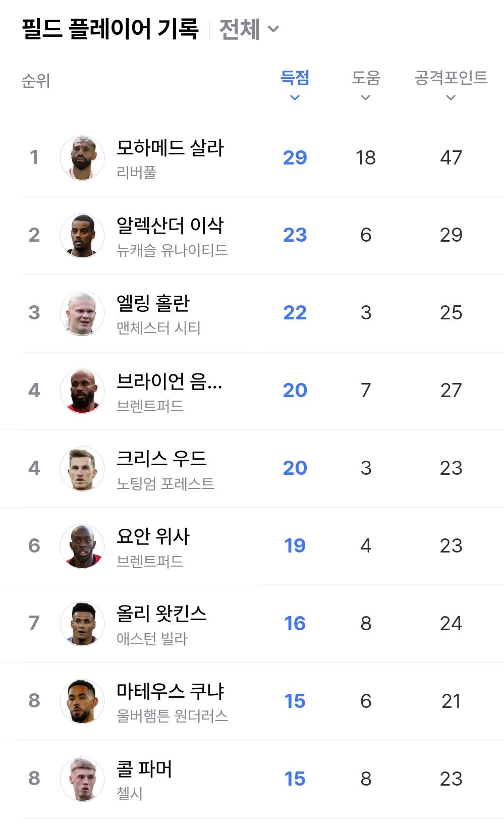Image resolution: width=504 pixels, height=828 pixels.
Task: Sort the table by the 득점 column
Action: click(295, 84)
